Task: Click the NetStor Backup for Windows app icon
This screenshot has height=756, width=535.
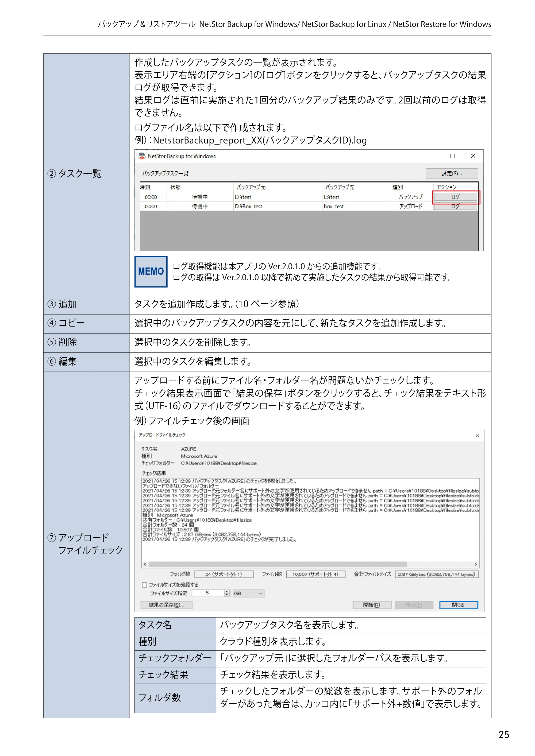Action: coord(142,156)
